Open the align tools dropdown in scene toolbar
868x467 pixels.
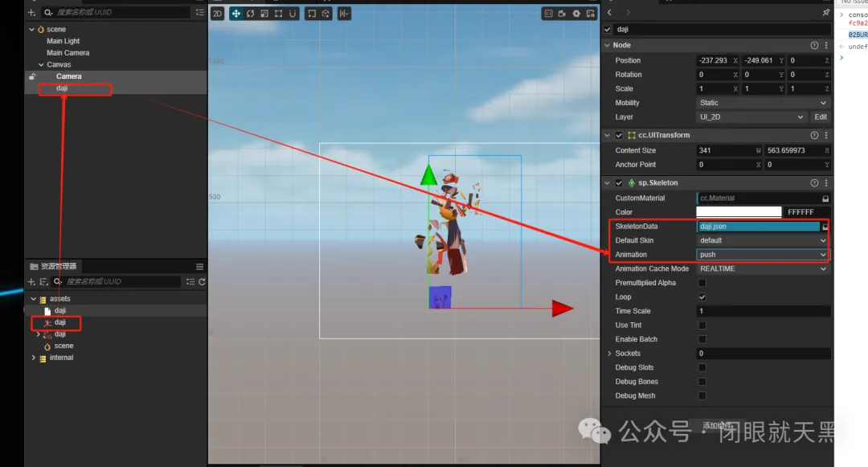(344, 14)
